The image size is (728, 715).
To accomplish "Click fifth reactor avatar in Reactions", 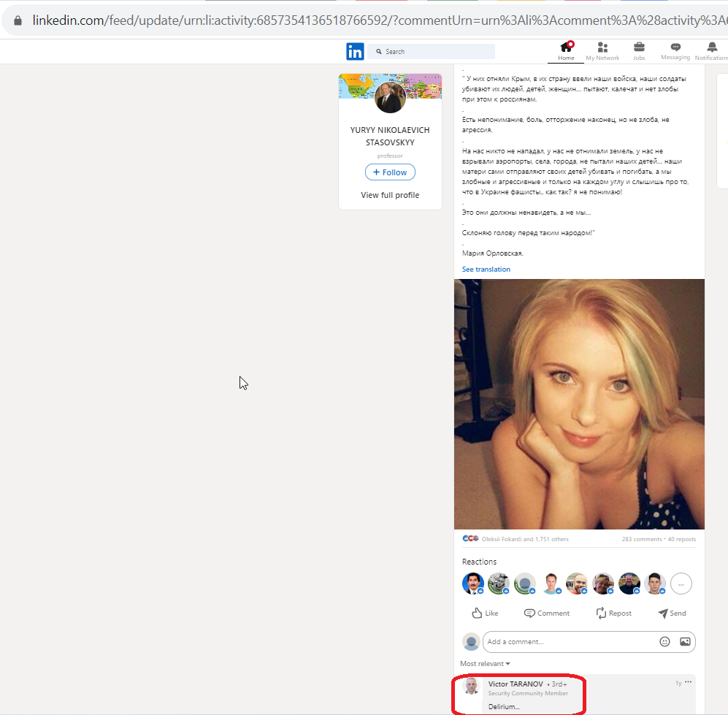I will [x=577, y=584].
